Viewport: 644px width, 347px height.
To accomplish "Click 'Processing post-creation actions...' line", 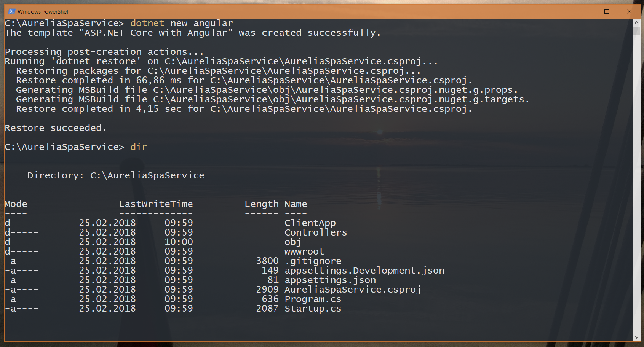I will pos(104,52).
